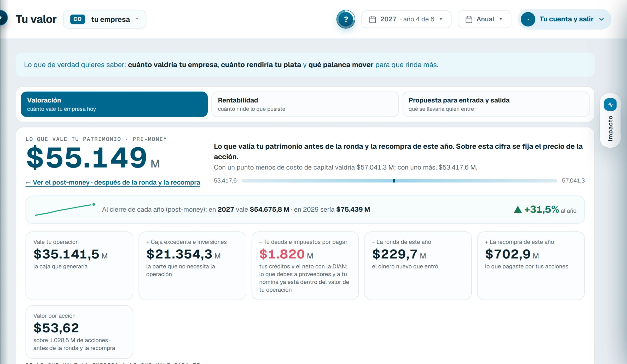
Task: Click the $53,62 per share value
Action: pos(56,328)
